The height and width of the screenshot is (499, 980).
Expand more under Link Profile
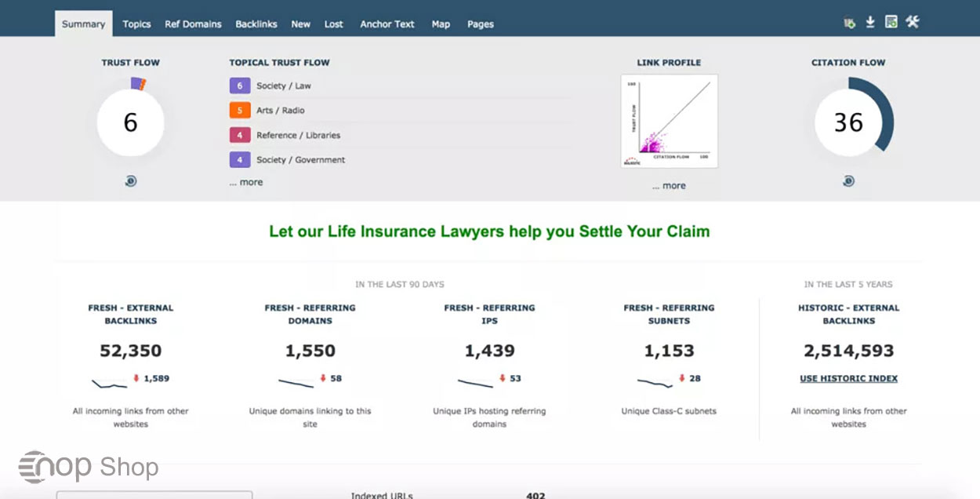(669, 186)
